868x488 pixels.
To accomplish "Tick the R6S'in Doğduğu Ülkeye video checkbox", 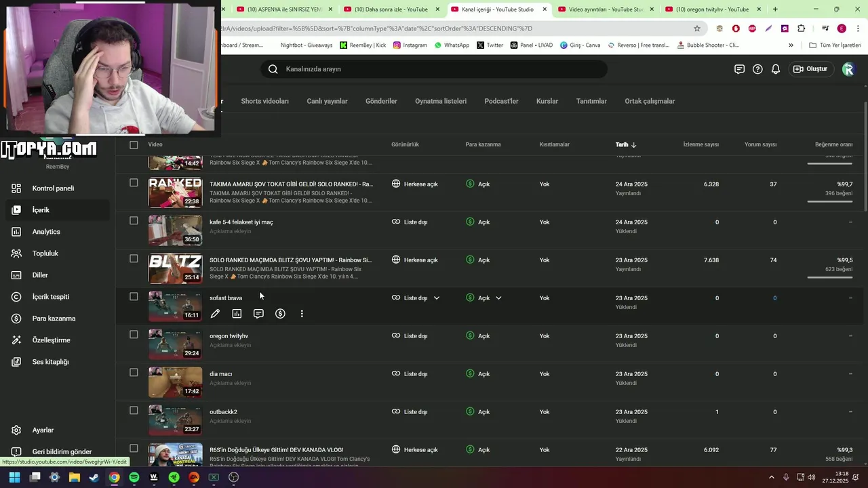I will tap(134, 449).
